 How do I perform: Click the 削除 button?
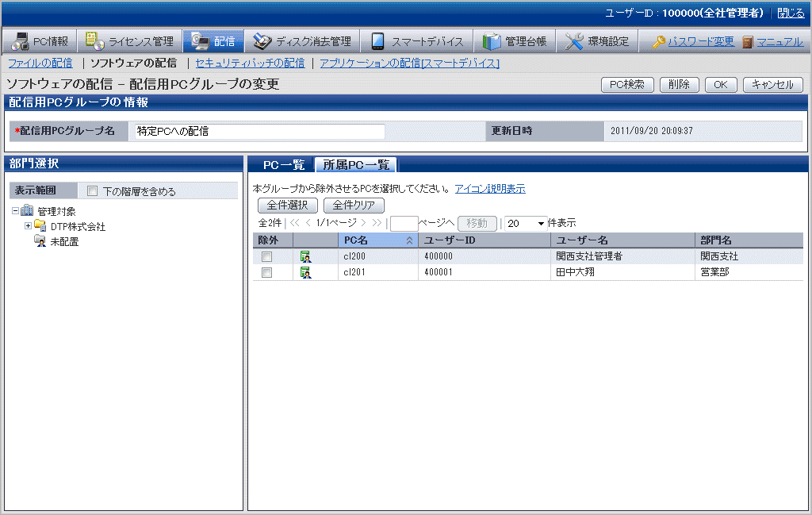tap(679, 84)
